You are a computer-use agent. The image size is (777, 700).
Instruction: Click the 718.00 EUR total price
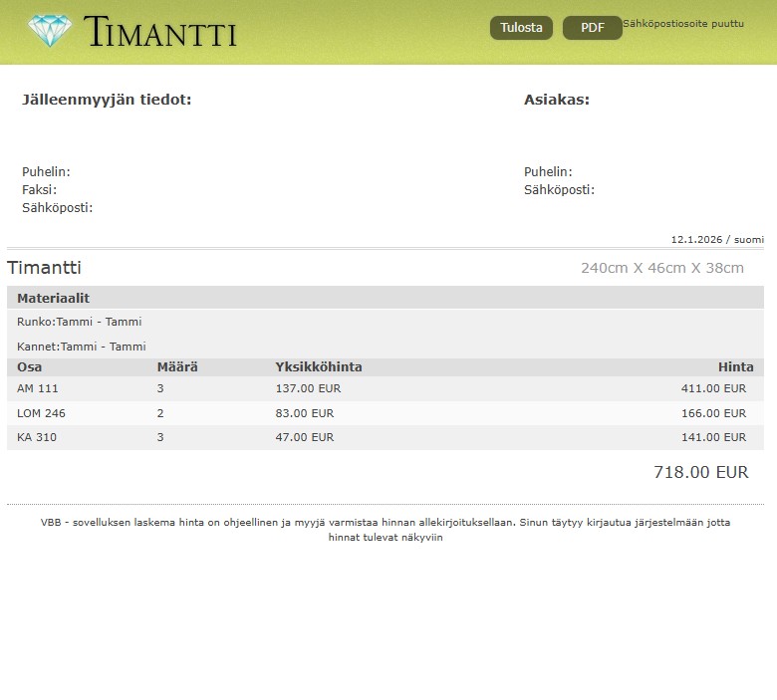700,473
